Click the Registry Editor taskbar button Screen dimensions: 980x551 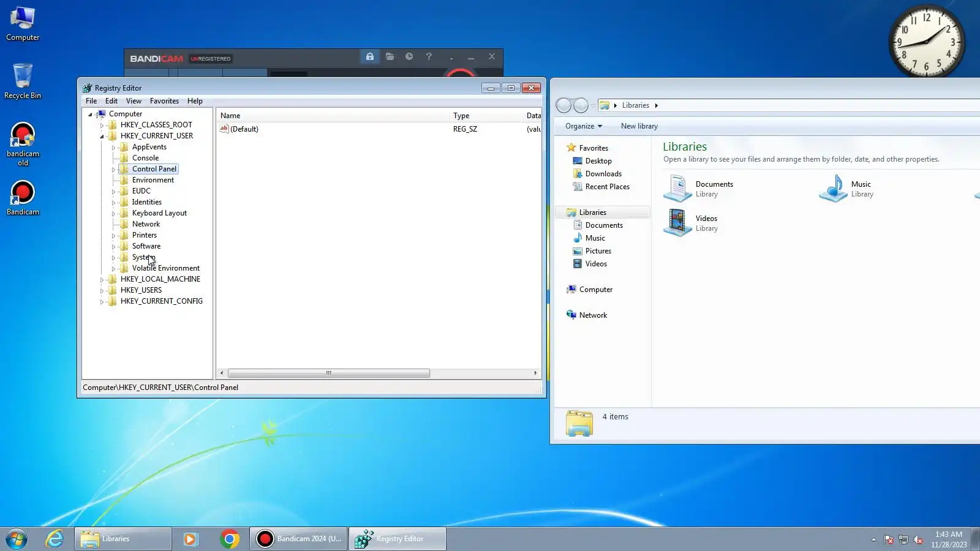398,539
